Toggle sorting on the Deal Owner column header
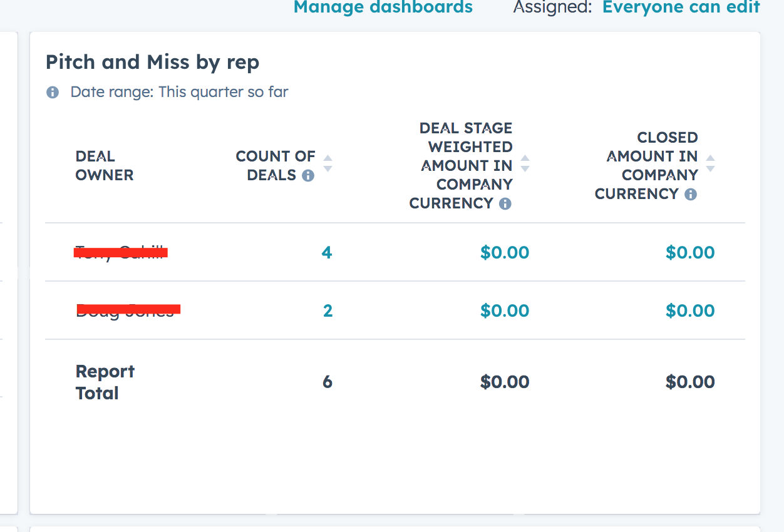This screenshot has height=532, width=784. pyautogui.click(x=104, y=165)
